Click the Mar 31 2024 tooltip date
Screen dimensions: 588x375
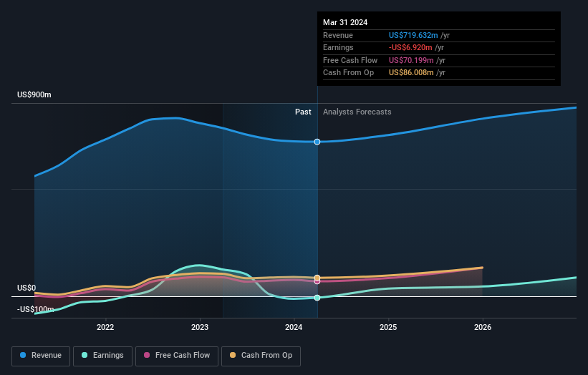click(345, 22)
